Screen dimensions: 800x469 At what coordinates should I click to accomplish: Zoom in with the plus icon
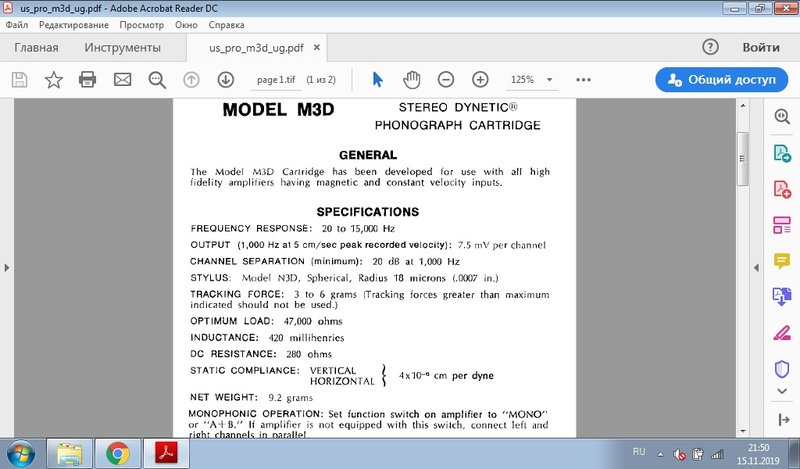pyautogui.click(x=480, y=80)
